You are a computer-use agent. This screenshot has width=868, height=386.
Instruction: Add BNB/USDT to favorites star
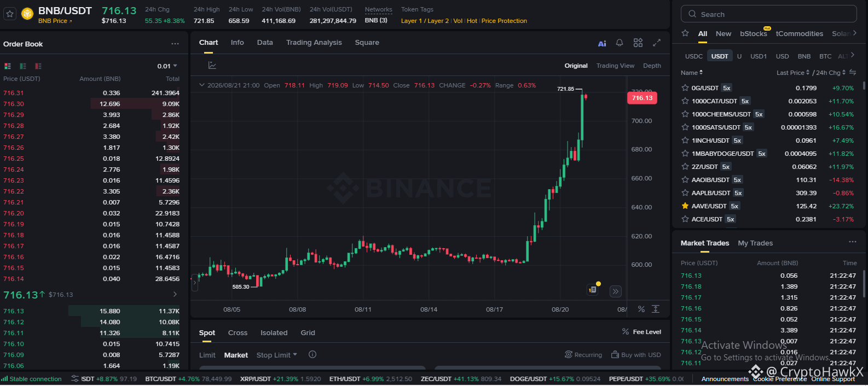click(10, 14)
